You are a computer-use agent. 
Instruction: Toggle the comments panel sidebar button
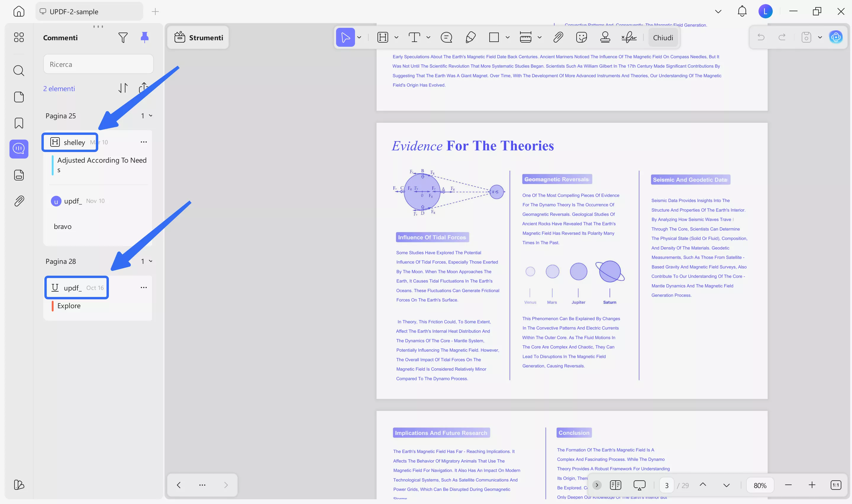[19, 149]
